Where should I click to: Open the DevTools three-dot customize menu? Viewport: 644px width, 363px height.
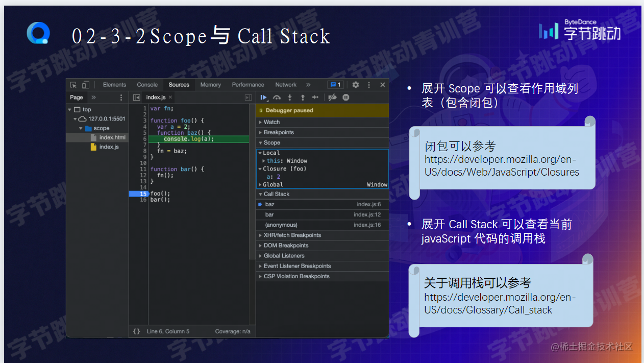369,85
